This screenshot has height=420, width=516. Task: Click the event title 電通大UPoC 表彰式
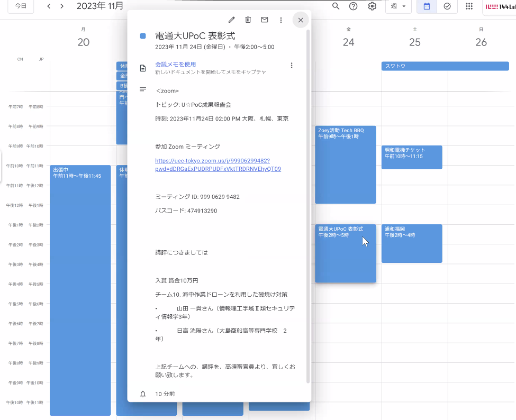(195, 36)
